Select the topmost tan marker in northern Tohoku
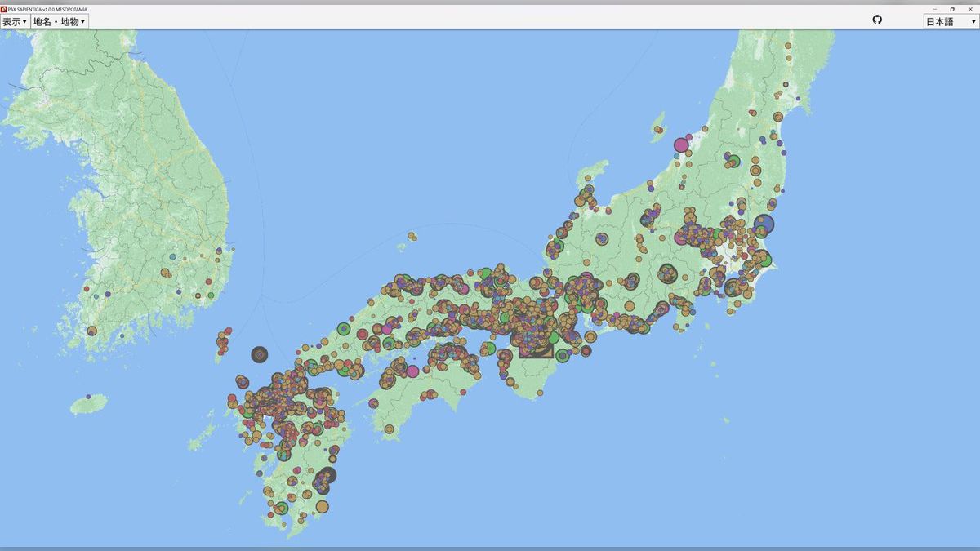 coord(788,47)
